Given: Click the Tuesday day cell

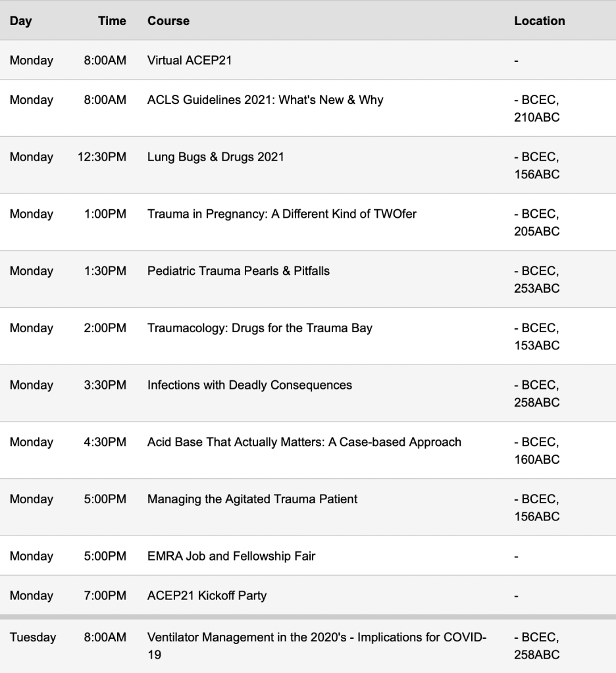Looking at the screenshot, I should 33,637.
